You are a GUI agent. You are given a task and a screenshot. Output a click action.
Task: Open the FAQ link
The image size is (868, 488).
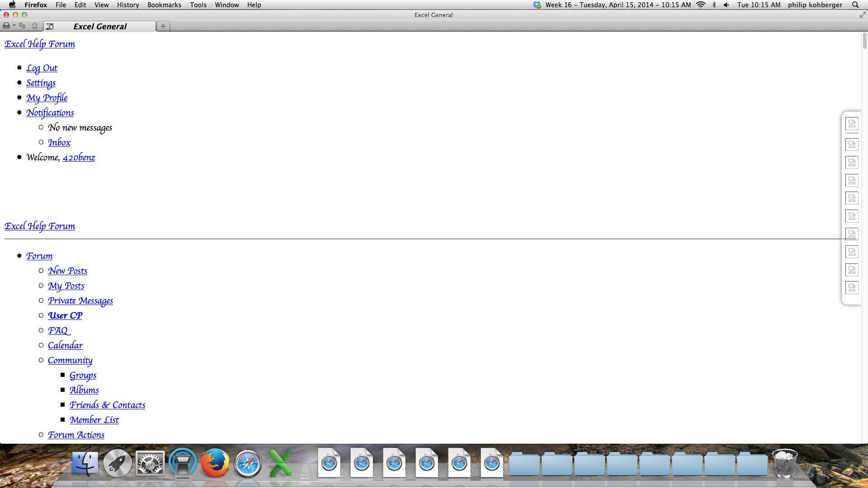59,330
